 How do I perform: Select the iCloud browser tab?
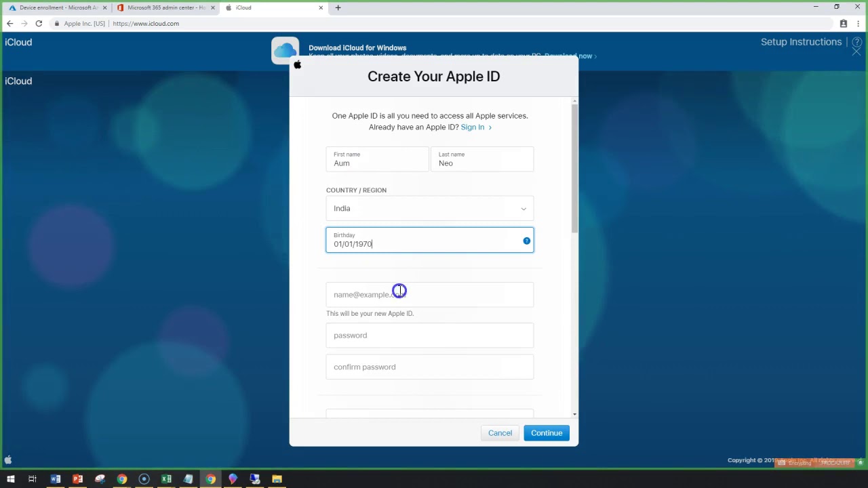(x=274, y=7)
